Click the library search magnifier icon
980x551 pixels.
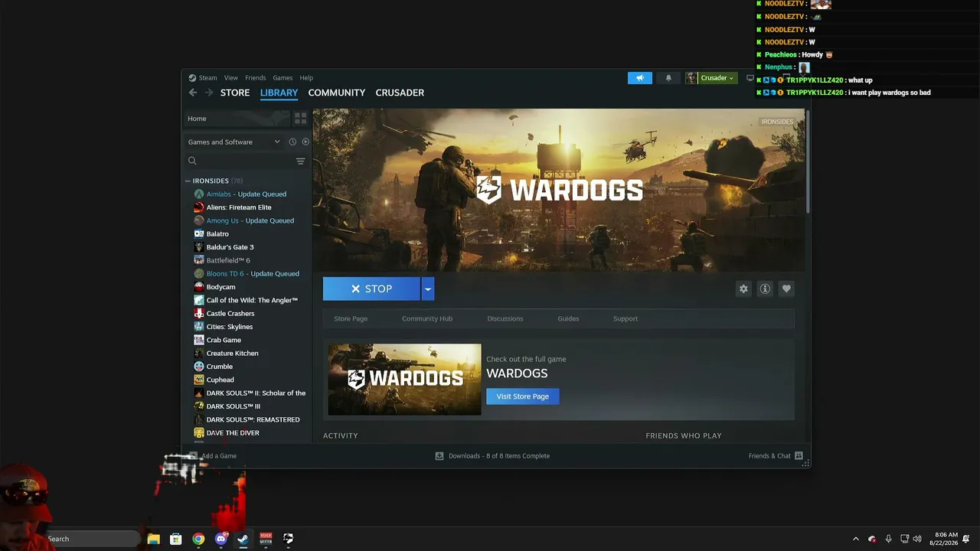[192, 161]
